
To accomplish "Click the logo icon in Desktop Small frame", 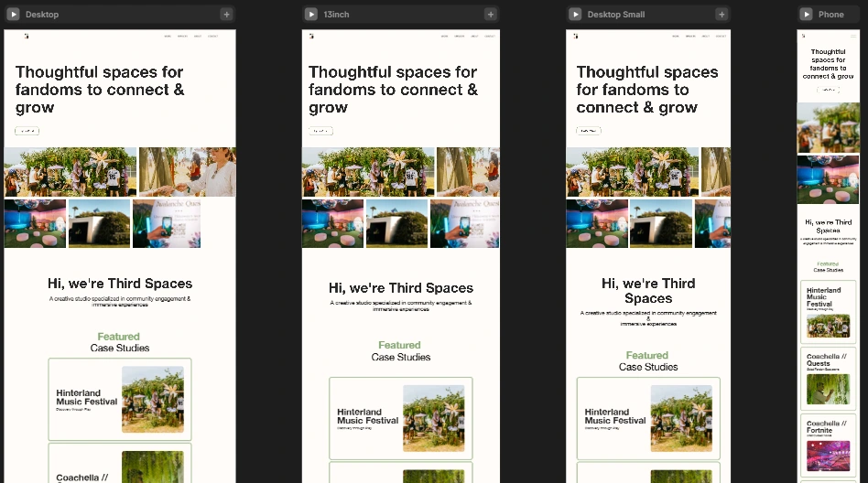I will [576, 36].
